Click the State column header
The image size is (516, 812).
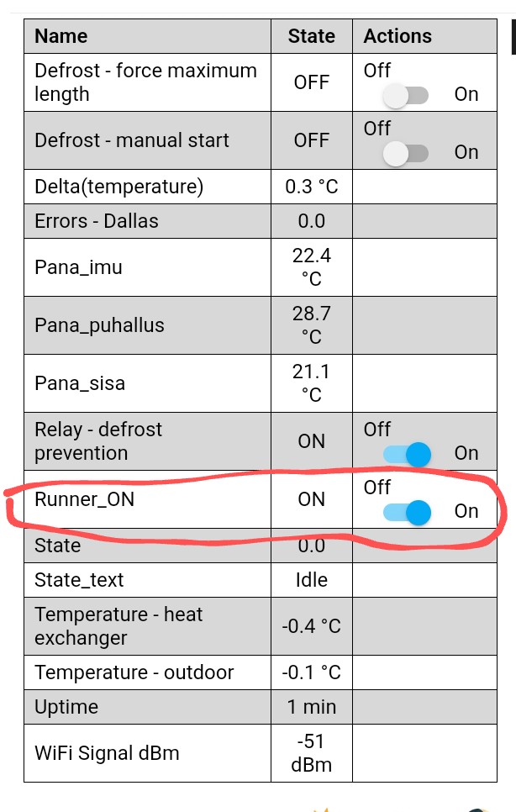click(x=311, y=36)
